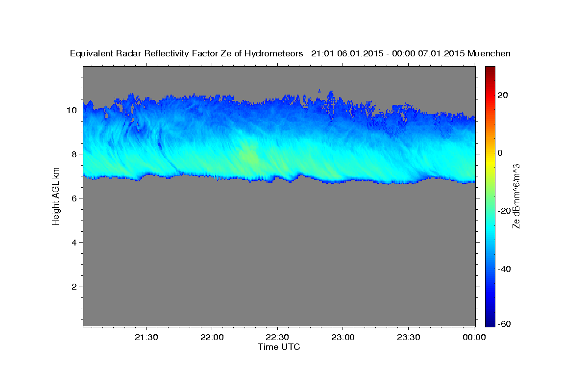
Task: Click the 'Height AGL km' axis label
Action: click(x=56, y=196)
